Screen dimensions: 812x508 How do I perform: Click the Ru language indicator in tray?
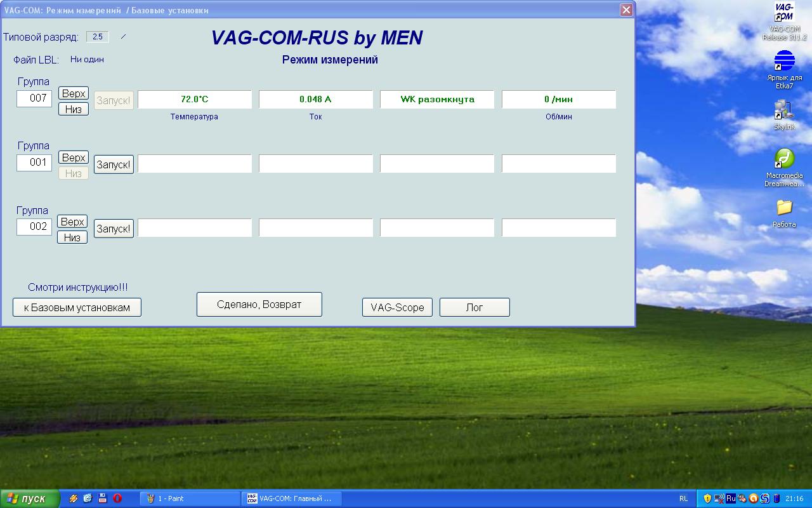coord(731,498)
